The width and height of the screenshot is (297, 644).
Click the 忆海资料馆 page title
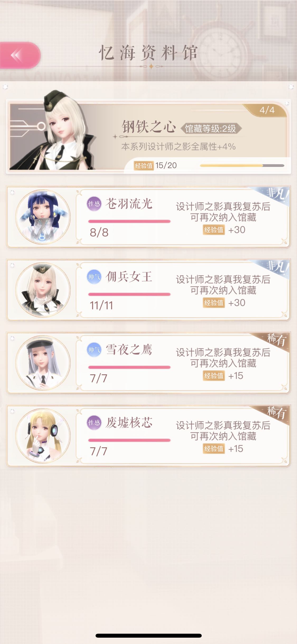[x=148, y=53]
